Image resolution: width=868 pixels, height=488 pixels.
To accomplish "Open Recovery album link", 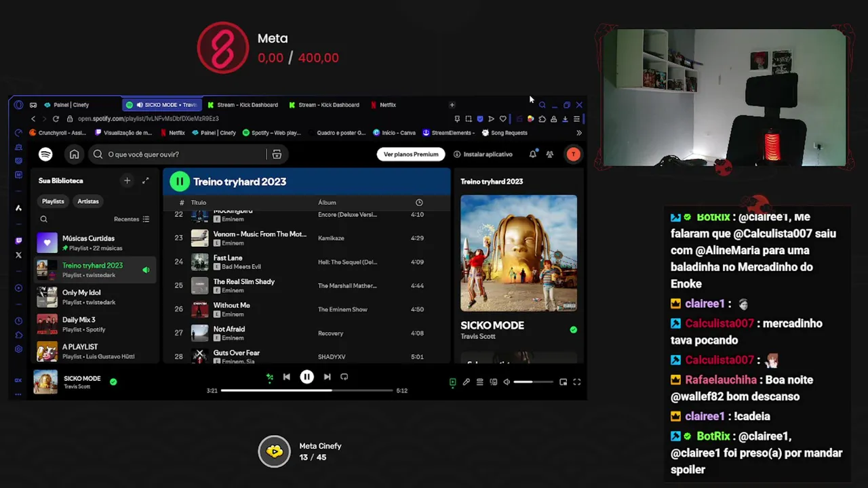I will click(330, 333).
